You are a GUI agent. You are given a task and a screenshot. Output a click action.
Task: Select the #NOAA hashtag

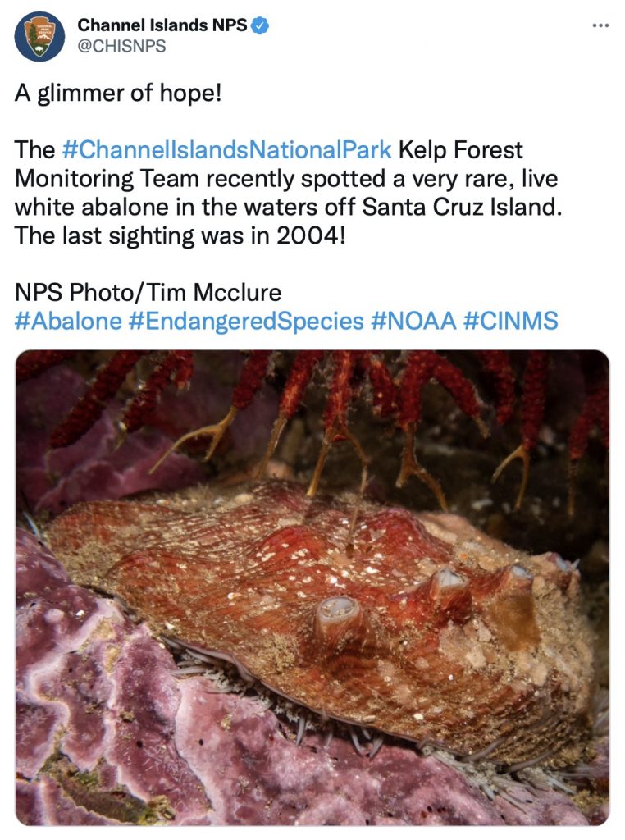[413, 320]
